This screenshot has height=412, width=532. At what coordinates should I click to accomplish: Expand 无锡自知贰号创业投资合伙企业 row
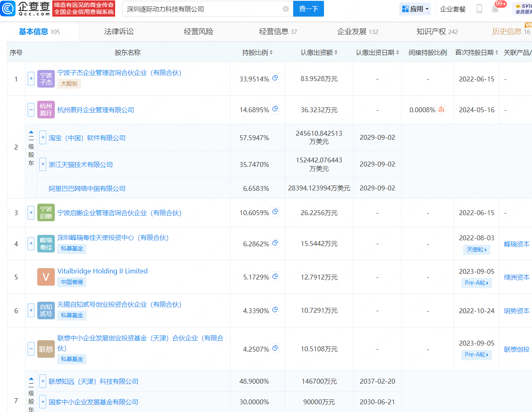[31, 310]
